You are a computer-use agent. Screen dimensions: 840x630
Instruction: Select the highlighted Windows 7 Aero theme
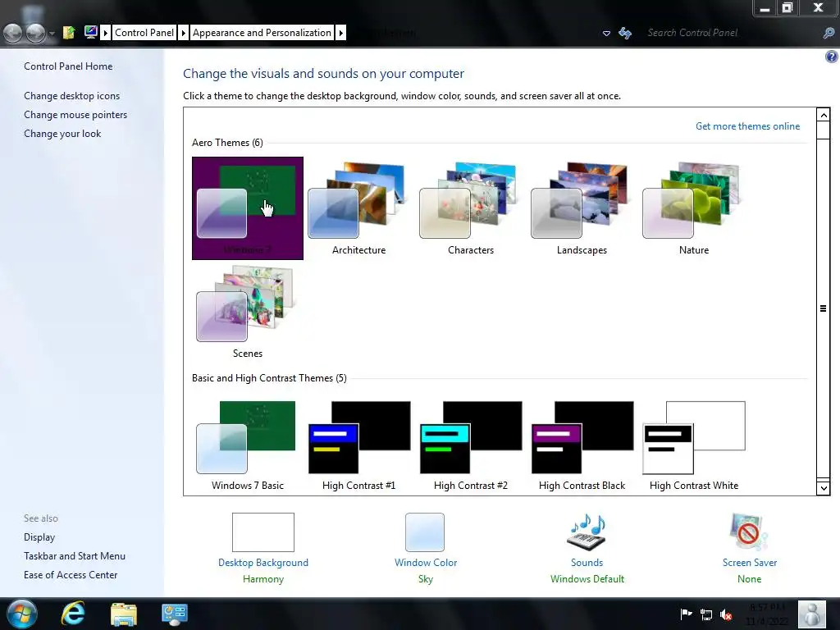(248, 208)
